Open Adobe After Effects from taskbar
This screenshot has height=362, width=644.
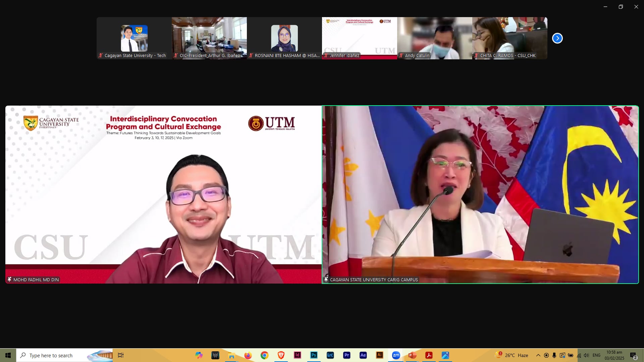[363, 355]
